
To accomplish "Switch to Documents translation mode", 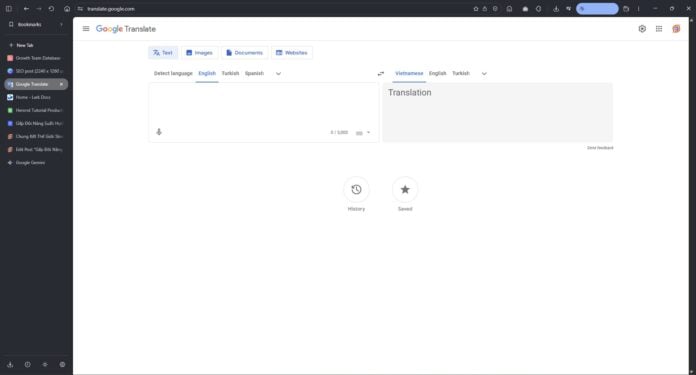I will pos(245,53).
